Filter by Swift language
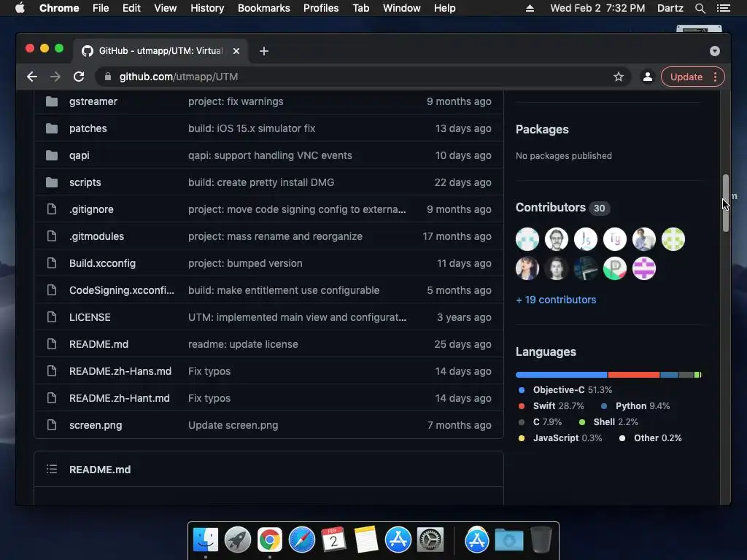The image size is (747, 560). 551,405
